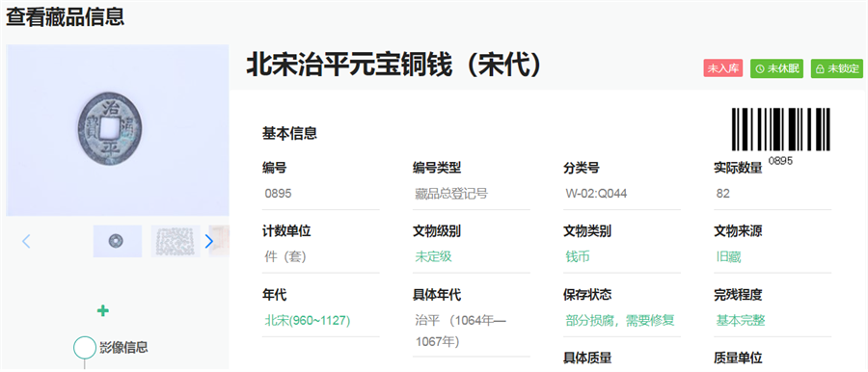Click the 未入库 red status tag
This screenshot has width=868, height=372.
pyautogui.click(x=723, y=68)
